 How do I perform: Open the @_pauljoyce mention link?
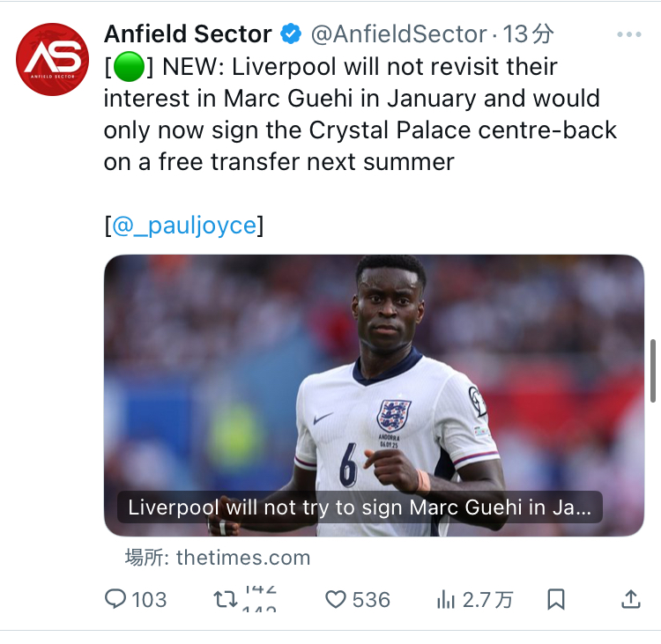(184, 226)
